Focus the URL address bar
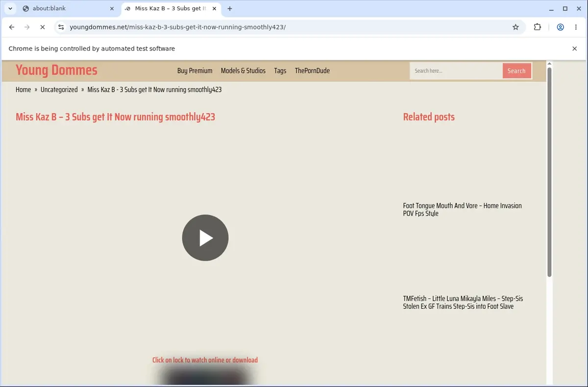588x387 pixels. point(289,27)
